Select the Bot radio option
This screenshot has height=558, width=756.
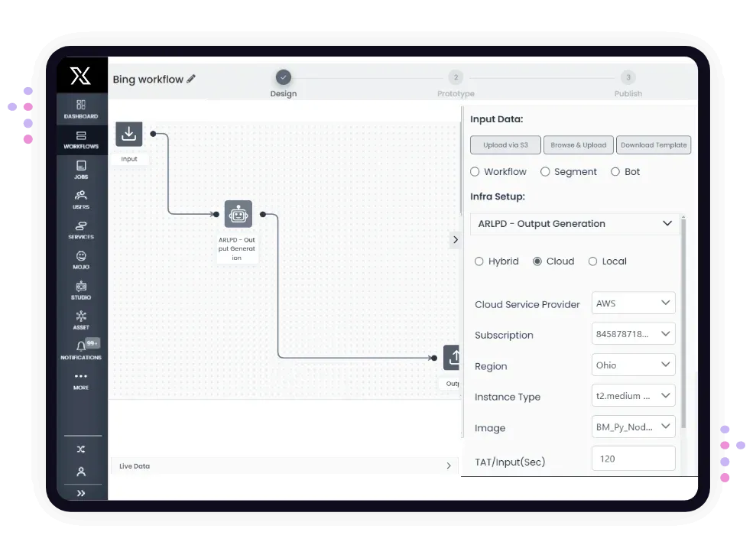615,172
